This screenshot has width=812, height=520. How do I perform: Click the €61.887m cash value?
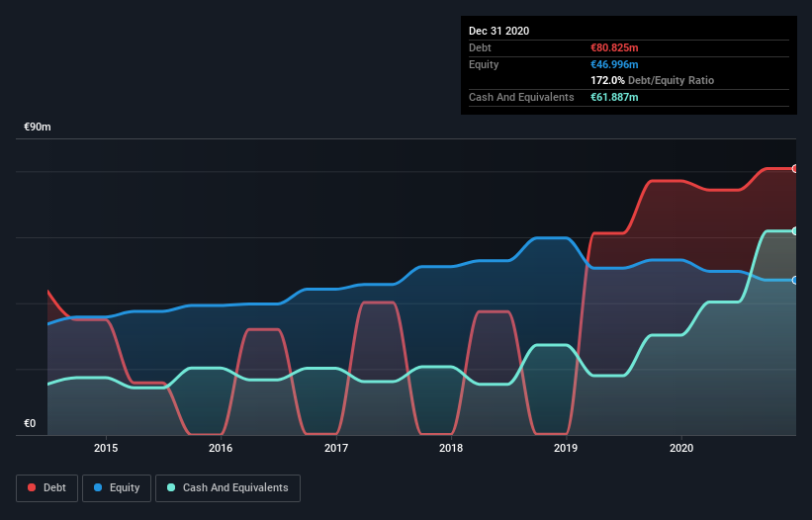pyautogui.click(x=615, y=97)
